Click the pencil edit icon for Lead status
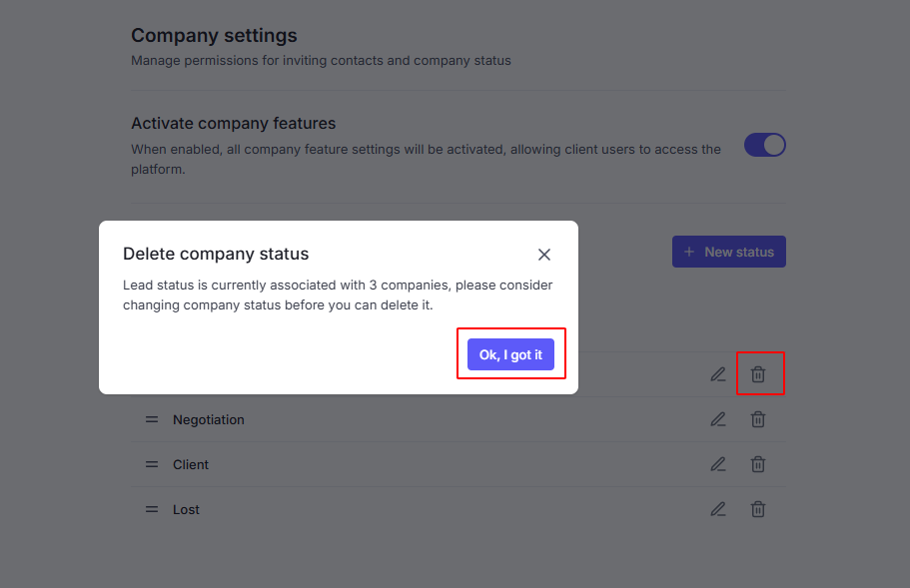The width and height of the screenshot is (910, 588). [x=717, y=374]
